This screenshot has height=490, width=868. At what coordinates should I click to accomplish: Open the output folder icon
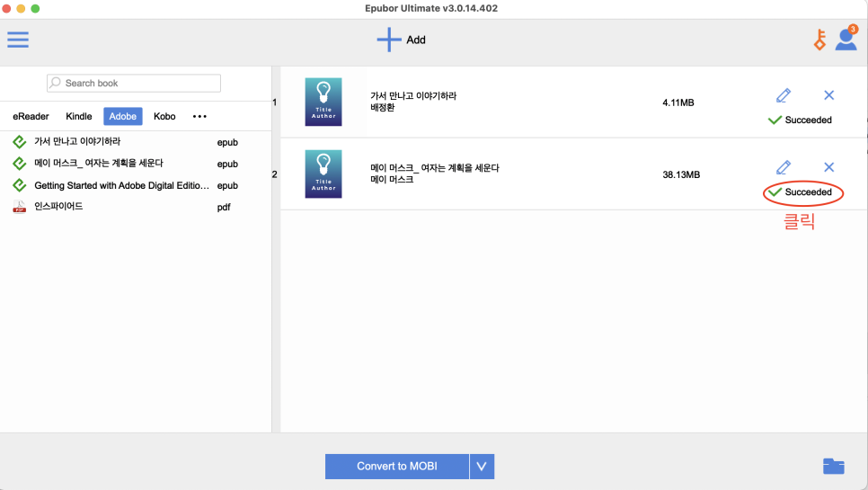(833, 467)
